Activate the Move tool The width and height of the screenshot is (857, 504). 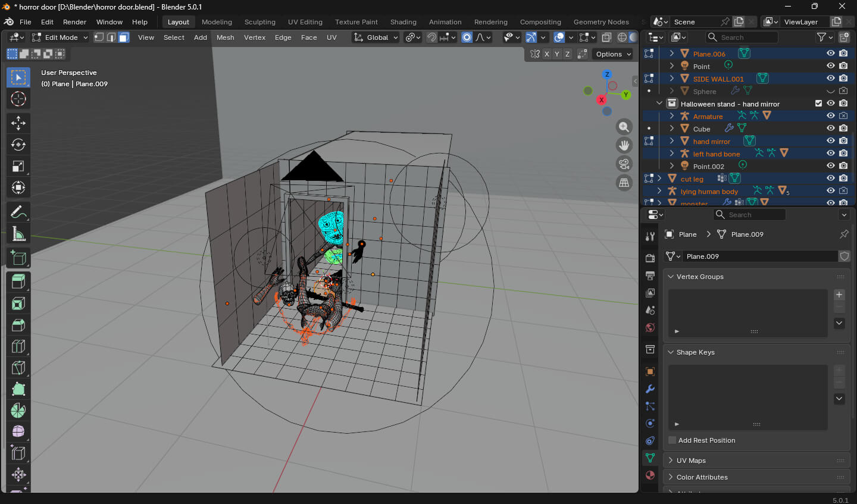point(18,123)
